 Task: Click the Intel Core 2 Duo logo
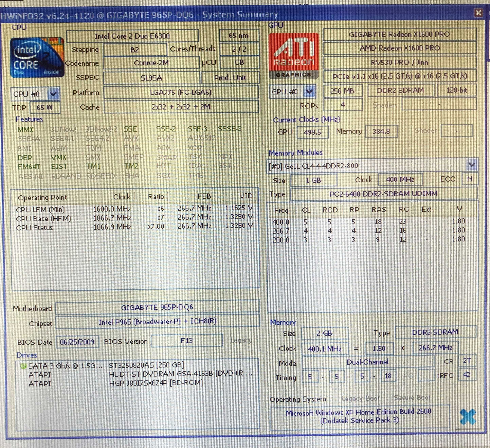tap(37, 58)
